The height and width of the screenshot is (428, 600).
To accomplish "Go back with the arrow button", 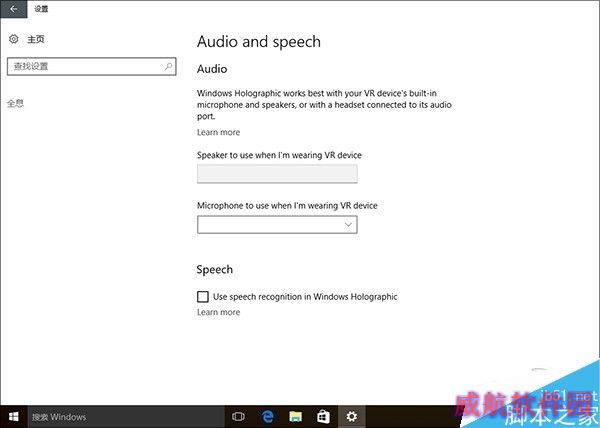I will (13, 9).
